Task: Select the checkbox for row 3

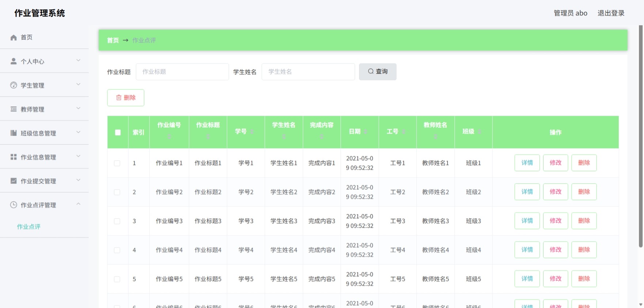Action: [117, 221]
